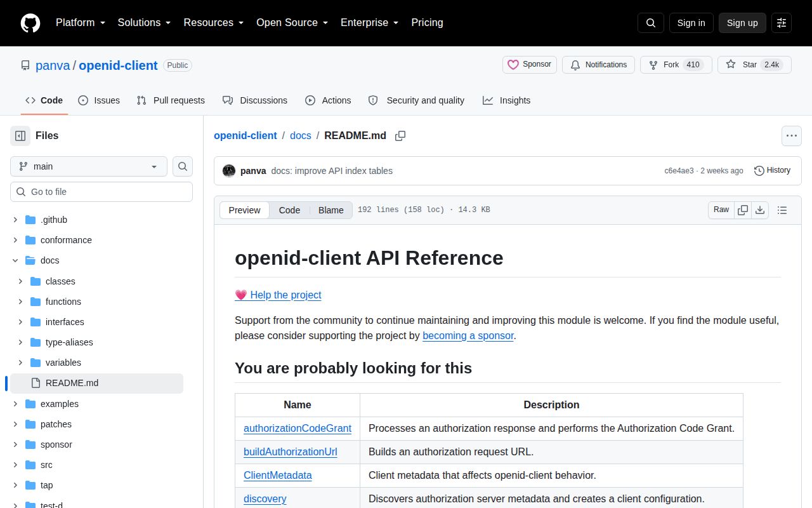Open the Resources menu
Image resolution: width=812 pixels, height=508 pixels.
(214, 23)
